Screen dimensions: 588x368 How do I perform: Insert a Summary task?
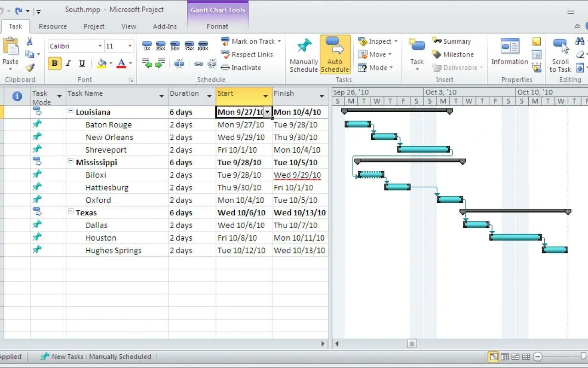click(x=452, y=41)
